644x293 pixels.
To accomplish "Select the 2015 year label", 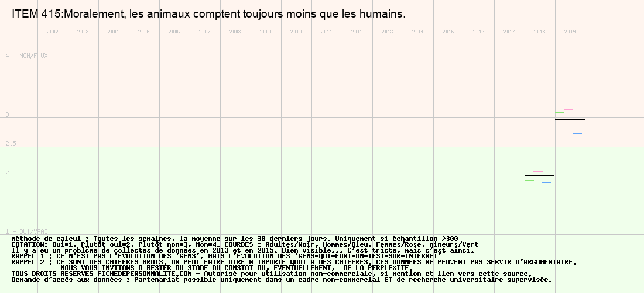I will [x=448, y=32].
